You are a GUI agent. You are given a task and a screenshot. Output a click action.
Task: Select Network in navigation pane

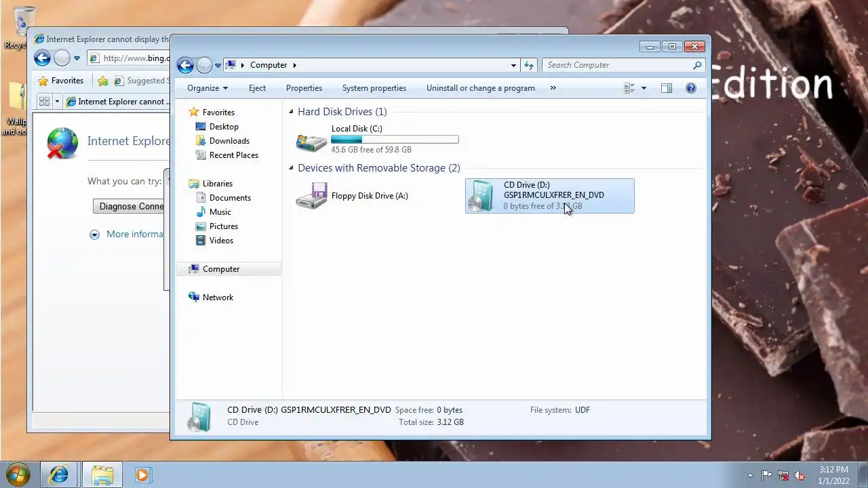point(218,298)
